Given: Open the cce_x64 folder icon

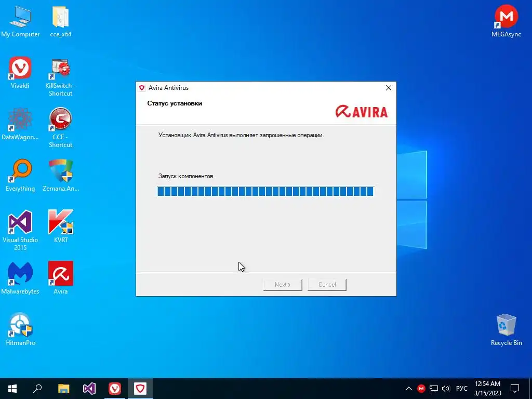Looking at the screenshot, I should (60, 21).
